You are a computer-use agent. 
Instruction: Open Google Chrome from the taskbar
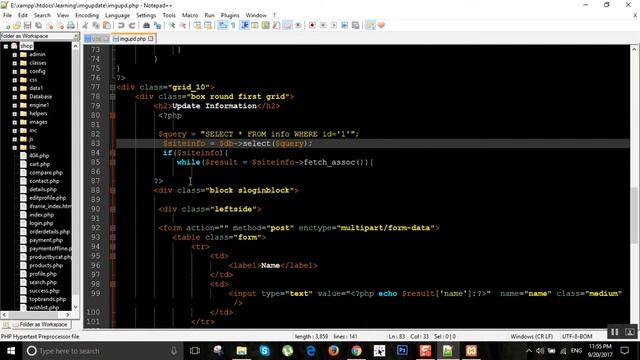(x=356, y=351)
